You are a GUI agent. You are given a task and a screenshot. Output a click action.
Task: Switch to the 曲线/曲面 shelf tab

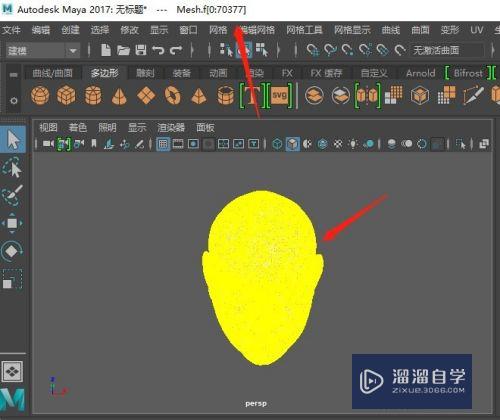(53, 73)
